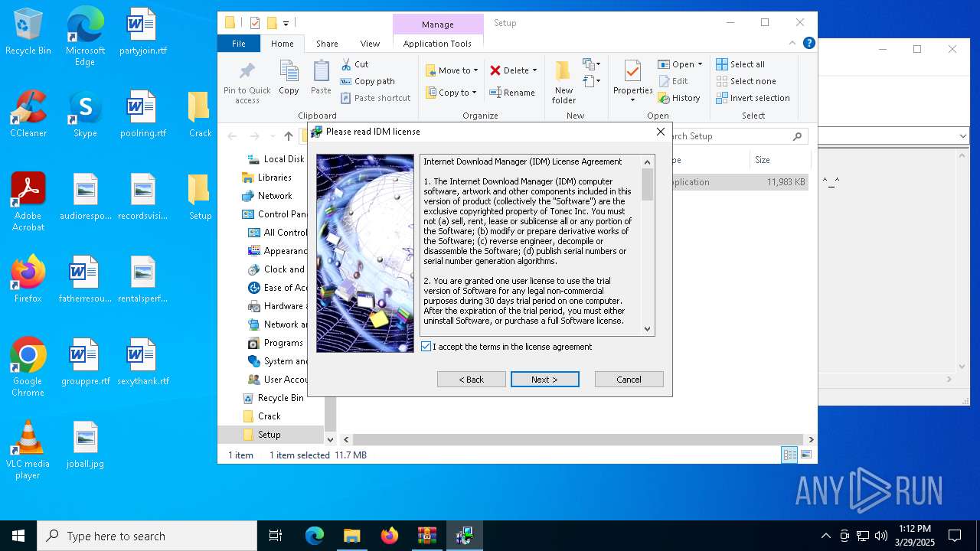Open Quick Access Toolbar customize dropdown
980x551 pixels.
pyautogui.click(x=286, y=23)
